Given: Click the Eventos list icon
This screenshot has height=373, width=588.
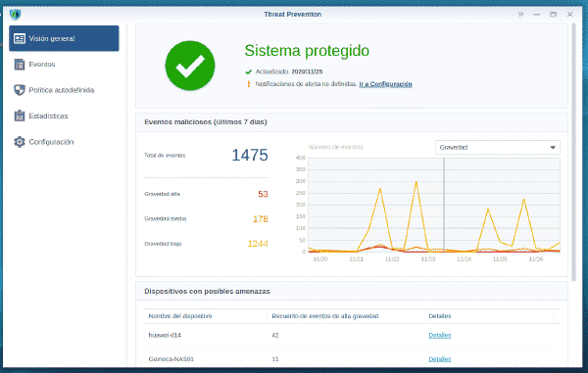Looking at the screenshot, I should click(20, 64).
